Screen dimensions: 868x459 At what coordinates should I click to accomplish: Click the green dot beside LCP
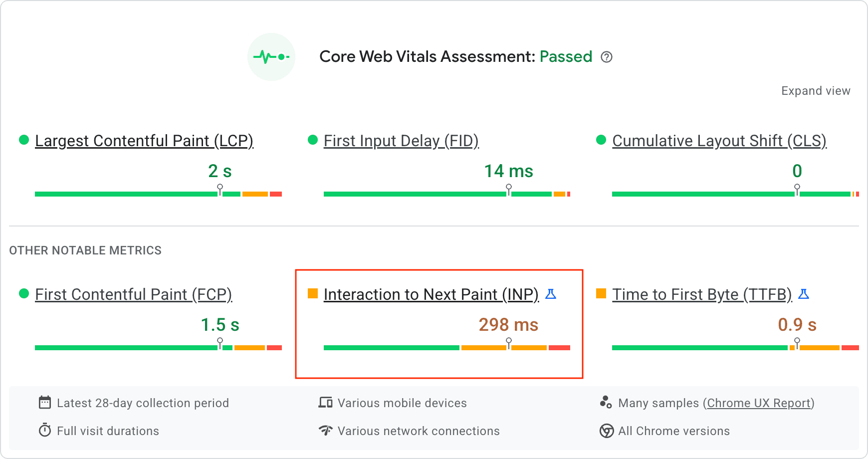pos(23,140)
